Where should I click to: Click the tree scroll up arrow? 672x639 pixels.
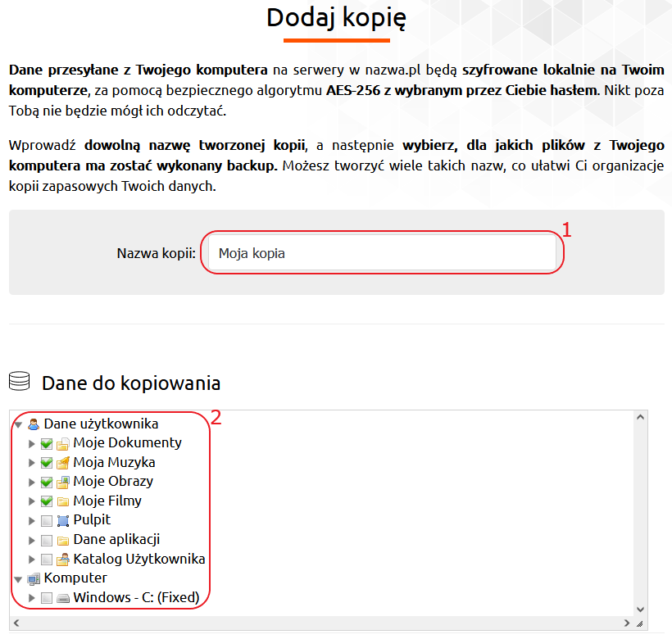(x=640, y=417)
